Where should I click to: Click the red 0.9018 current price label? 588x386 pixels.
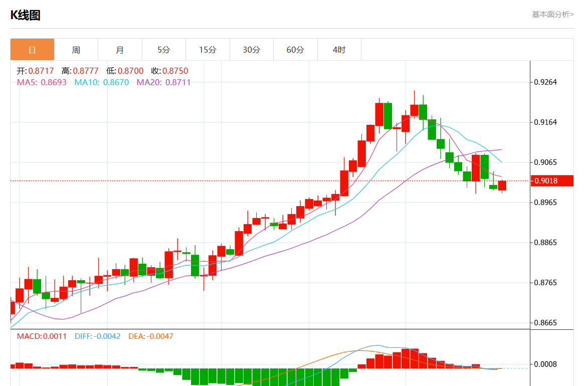pos(552,181)
